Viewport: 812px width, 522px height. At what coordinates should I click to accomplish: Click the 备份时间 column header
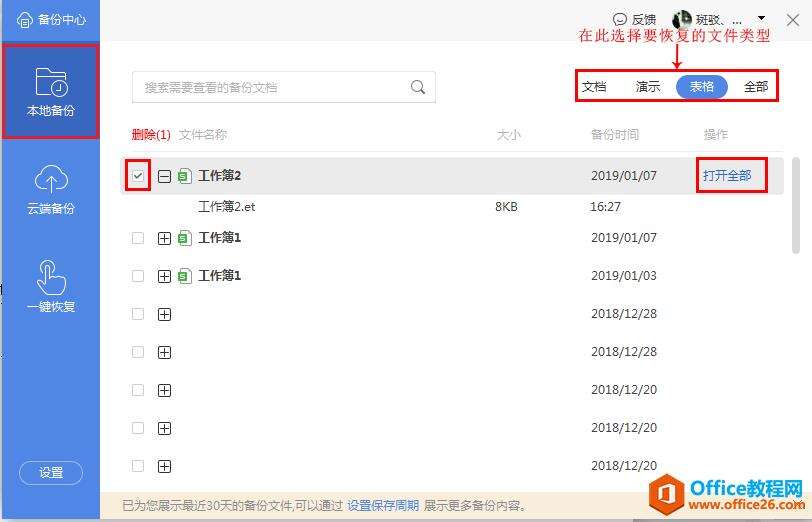[x=615, y=135]
